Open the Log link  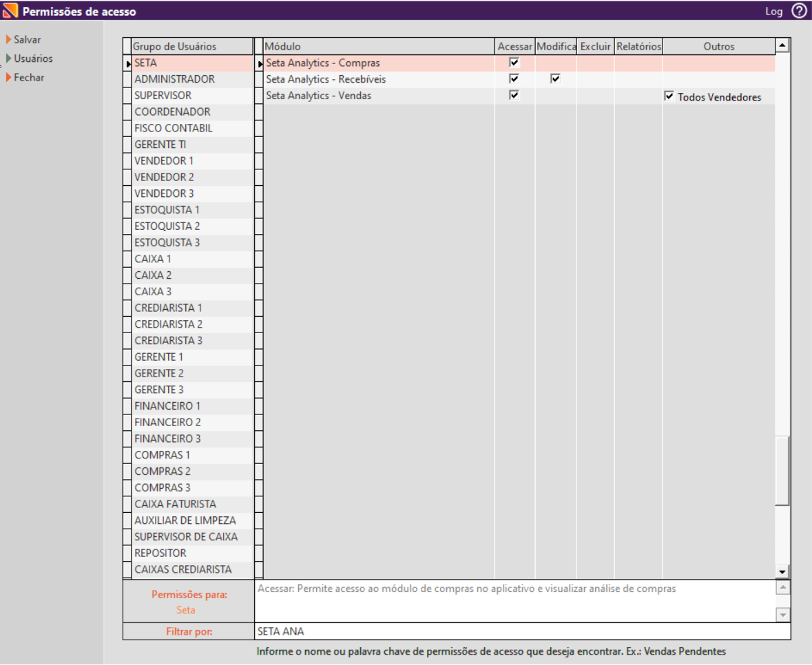pyautogui.click(x=773, y=12)
